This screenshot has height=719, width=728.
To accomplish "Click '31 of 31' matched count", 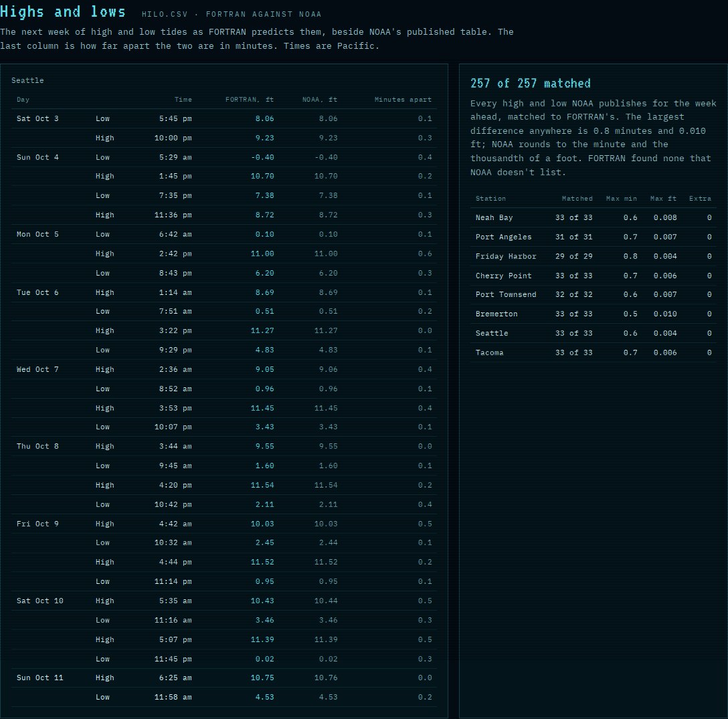I will (x=574, y=237).
